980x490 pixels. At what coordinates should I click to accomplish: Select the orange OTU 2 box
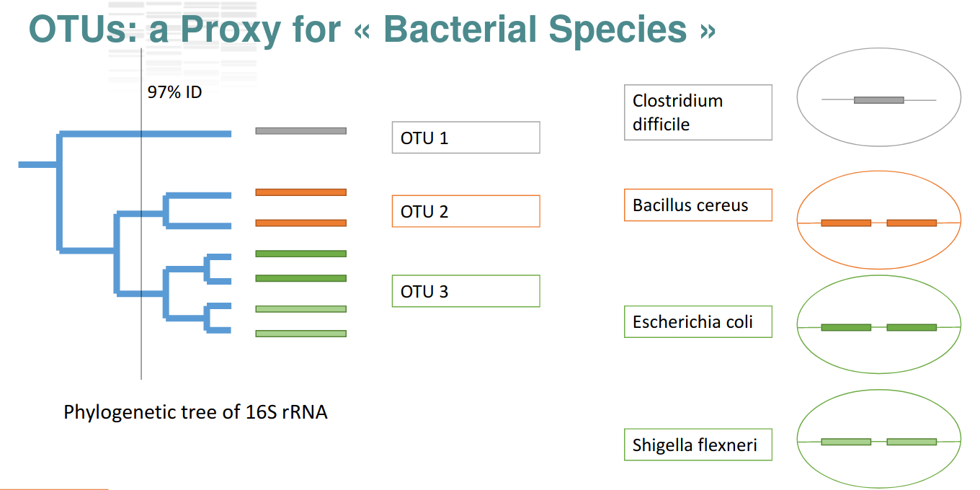click(x=465, y=212)
